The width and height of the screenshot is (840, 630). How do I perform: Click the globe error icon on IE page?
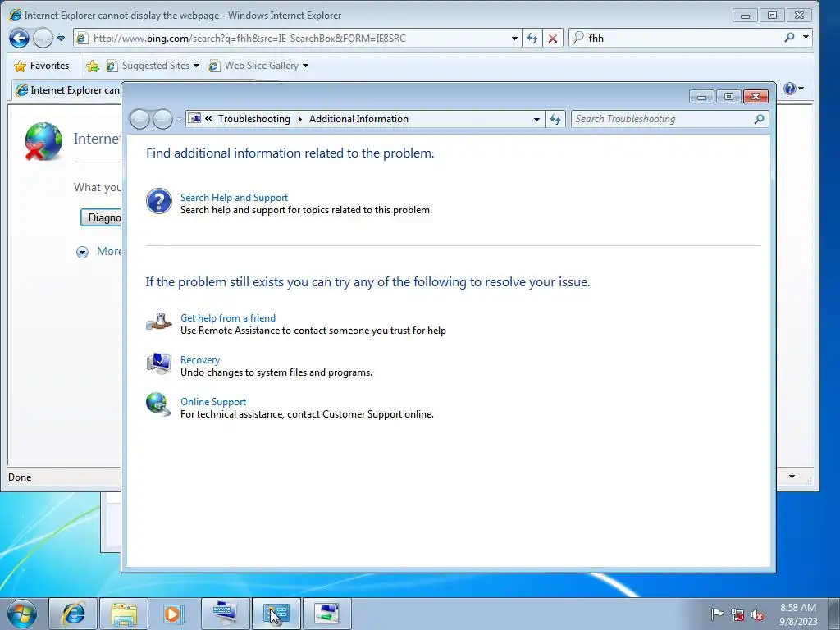tap(43, 141)
